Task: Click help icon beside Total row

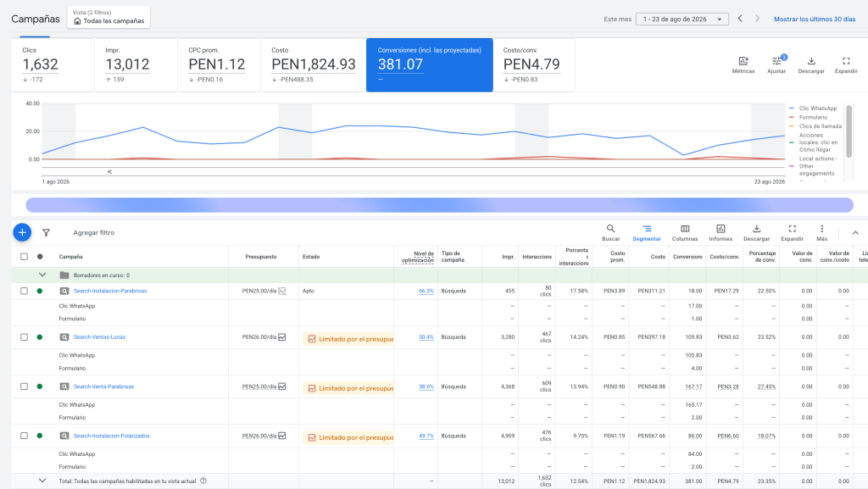Action: (x=203, y=481)
